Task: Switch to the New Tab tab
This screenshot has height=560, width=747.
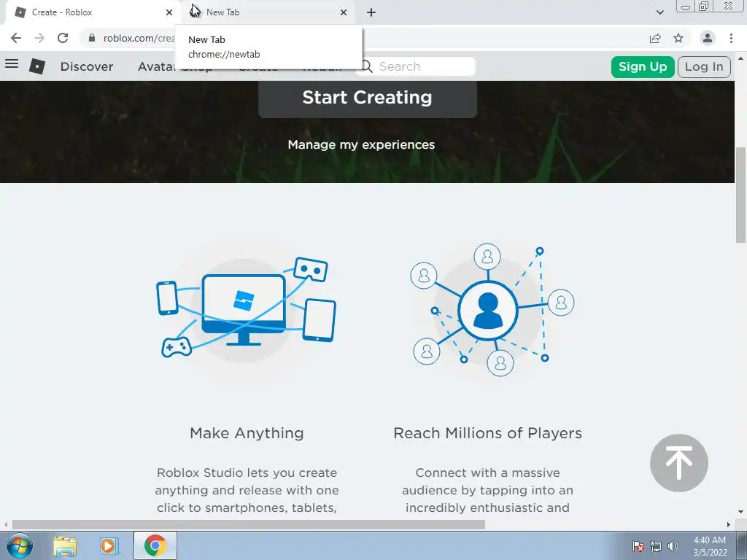Action: pyautogui.click(x=267, y=12)
